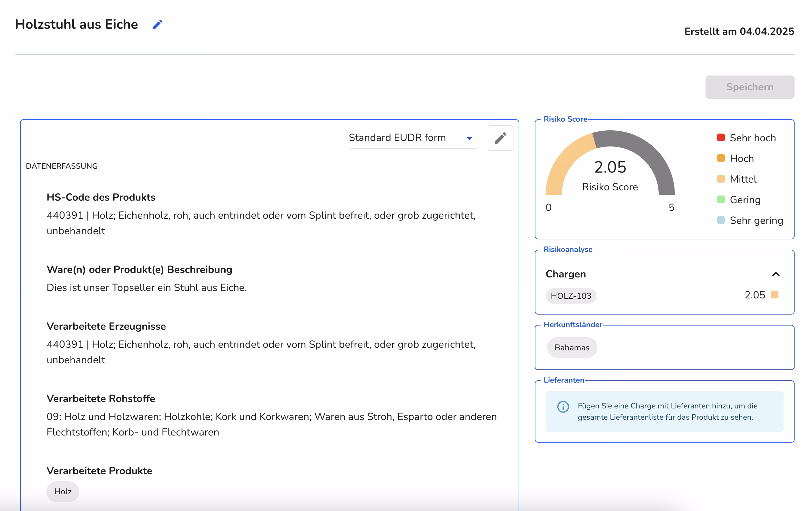The image size is (812, 511).
Task: Select the red Sehr hoch legend square
Action: [x=721, y=137]
